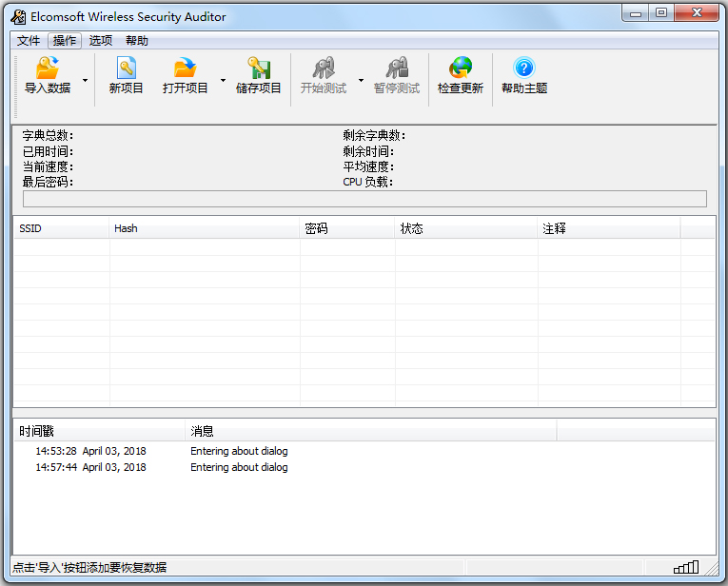Close the Elcomsoft Wireless Security Auditor window
The image size is (728, 586).
point(697,13)
